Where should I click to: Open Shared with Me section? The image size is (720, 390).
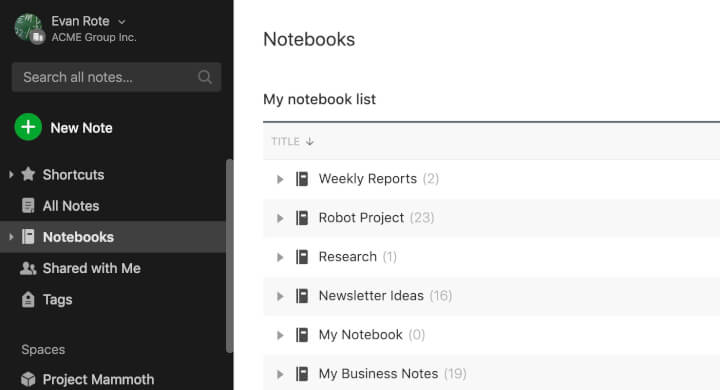click(91, 268)
